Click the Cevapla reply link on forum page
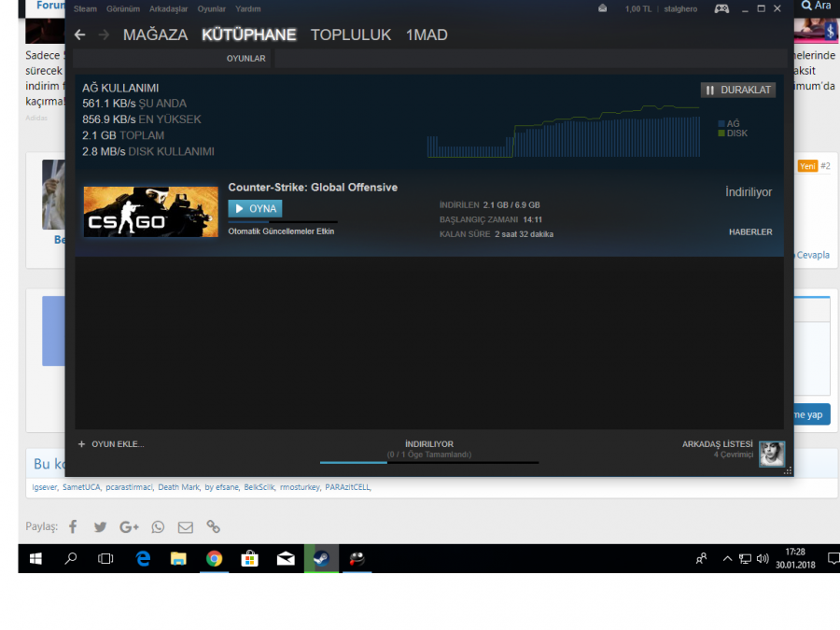840x630 pixels. [813, 255]
